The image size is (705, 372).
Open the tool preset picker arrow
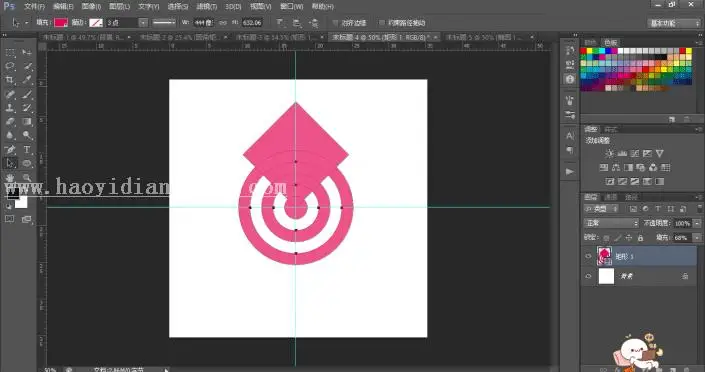tap(27, 23)
